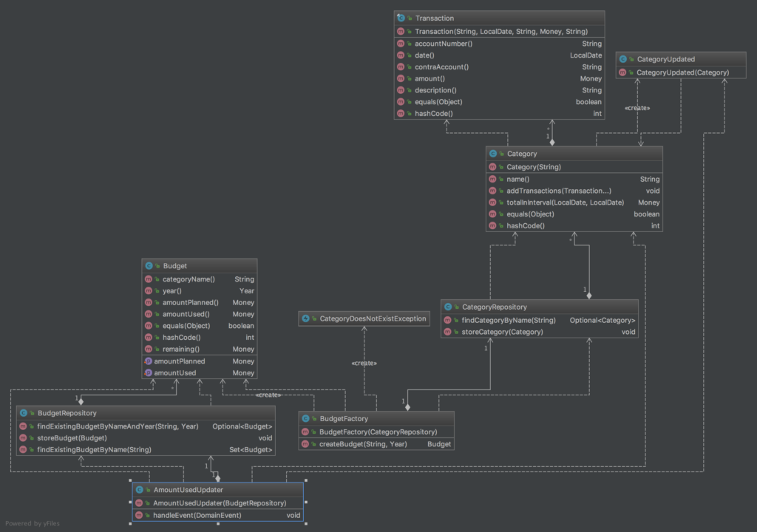
Task: Click method icon beside categoryName()
Action: click(148, 279)
